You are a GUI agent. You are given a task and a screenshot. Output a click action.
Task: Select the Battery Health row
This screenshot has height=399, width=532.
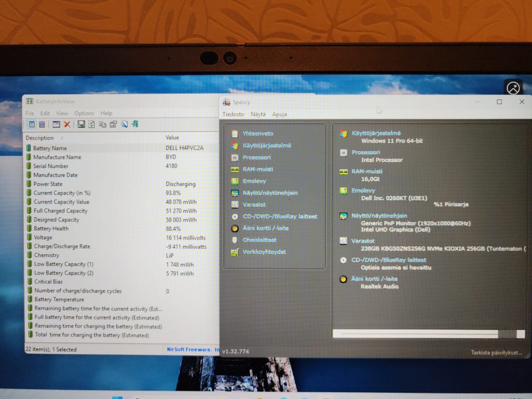[122, 228]
